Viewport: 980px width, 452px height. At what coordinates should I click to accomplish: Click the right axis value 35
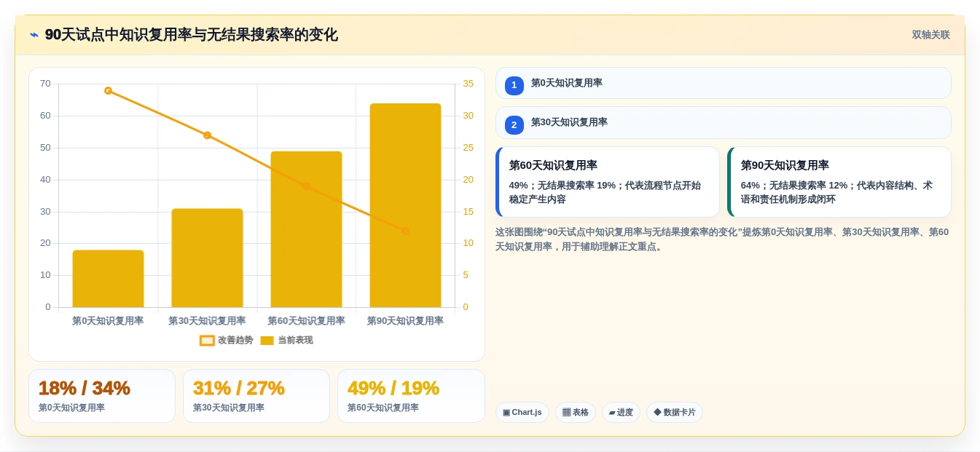pyautogui.click(x=468, y=84)
